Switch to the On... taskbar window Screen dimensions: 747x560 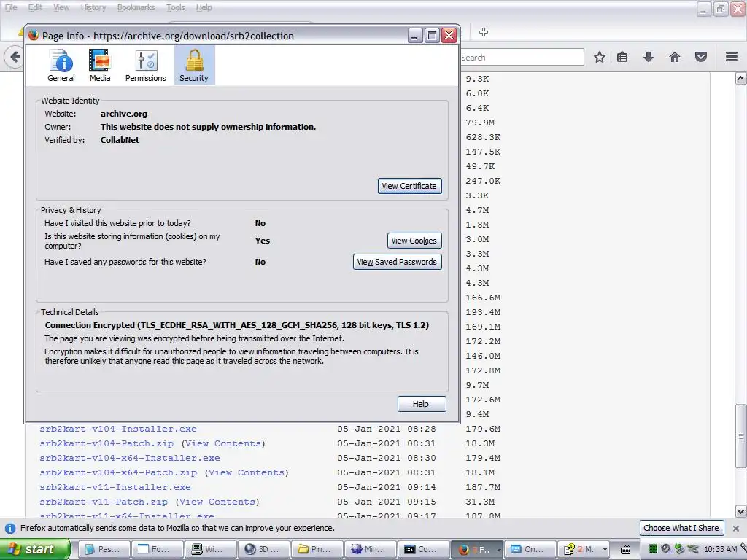coord(530,549)
